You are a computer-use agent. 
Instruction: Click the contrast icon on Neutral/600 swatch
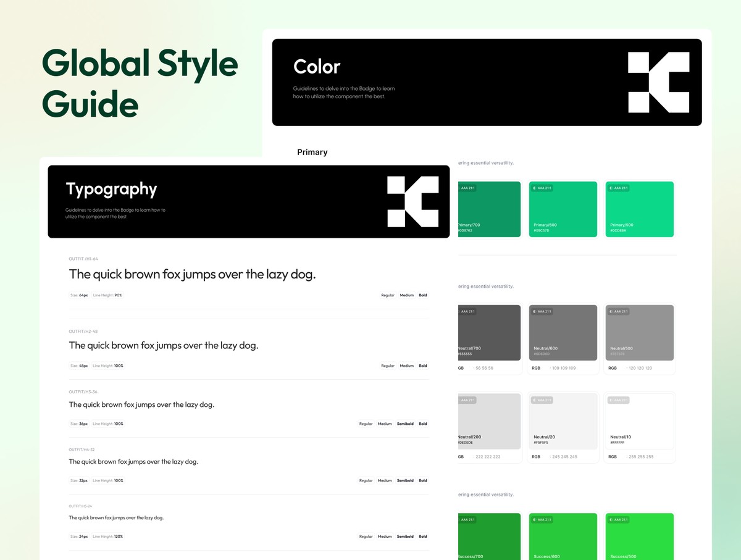(535, 312)
